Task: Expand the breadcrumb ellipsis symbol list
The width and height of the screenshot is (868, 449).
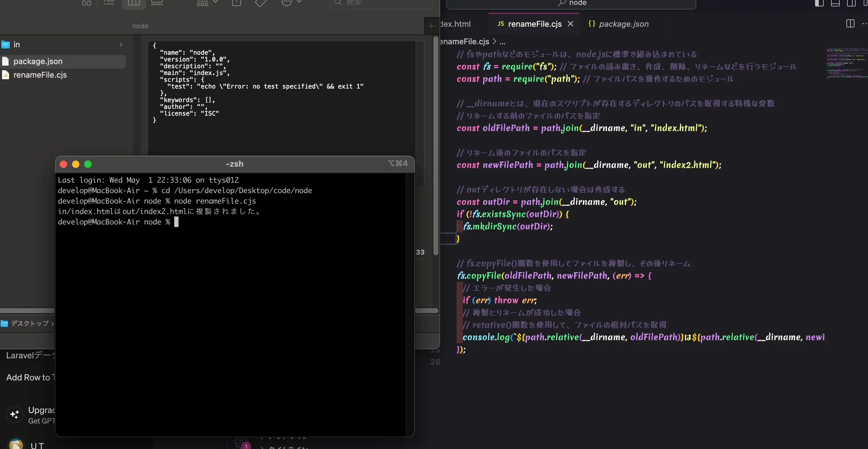Action: (x=502, y=42)
